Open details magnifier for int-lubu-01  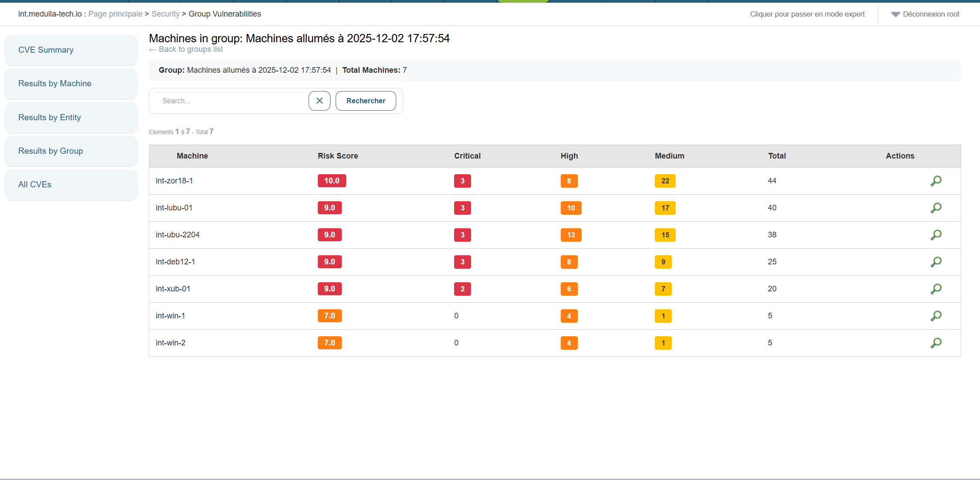[x=936, y=208]
